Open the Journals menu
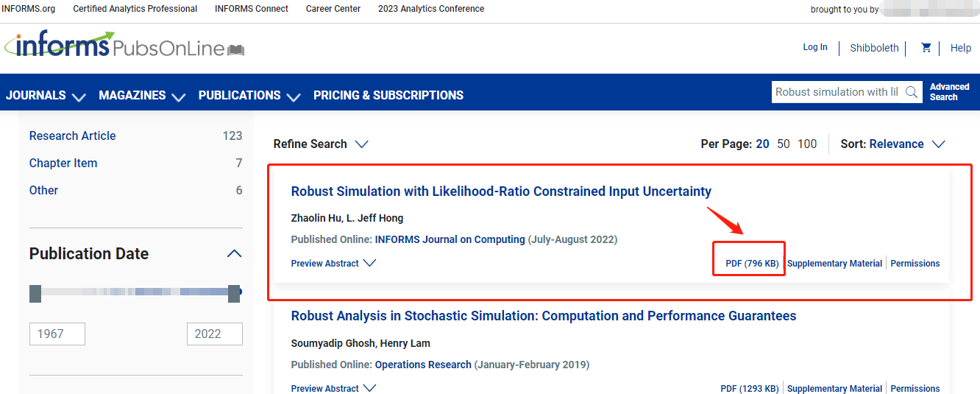 click(46, 96)
